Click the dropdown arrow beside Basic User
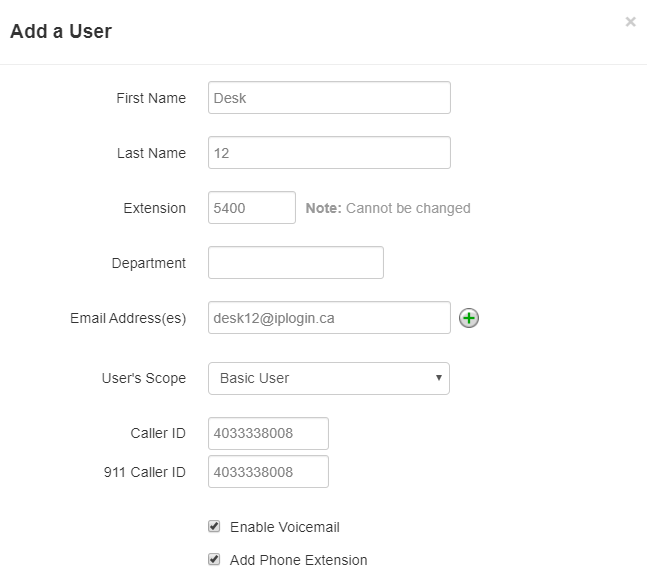Viewport: 647px width, 587px height. pyautogui.click(x=439, y=378)
